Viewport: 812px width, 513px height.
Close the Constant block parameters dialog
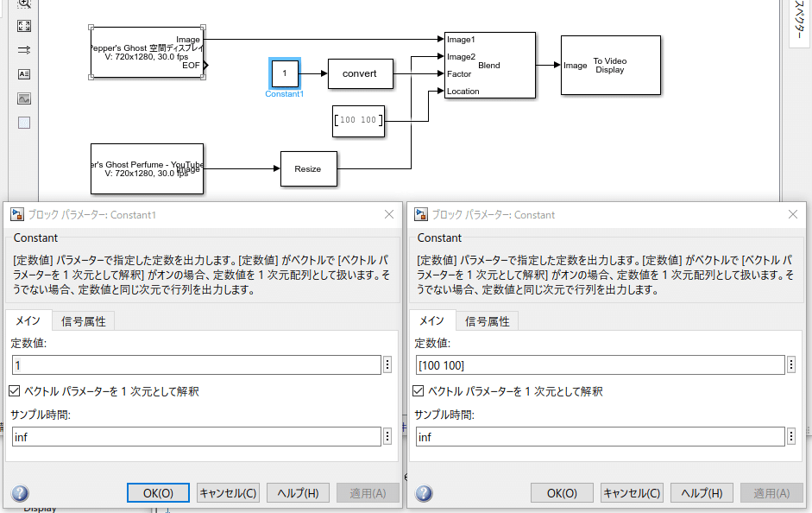[792, 214]
